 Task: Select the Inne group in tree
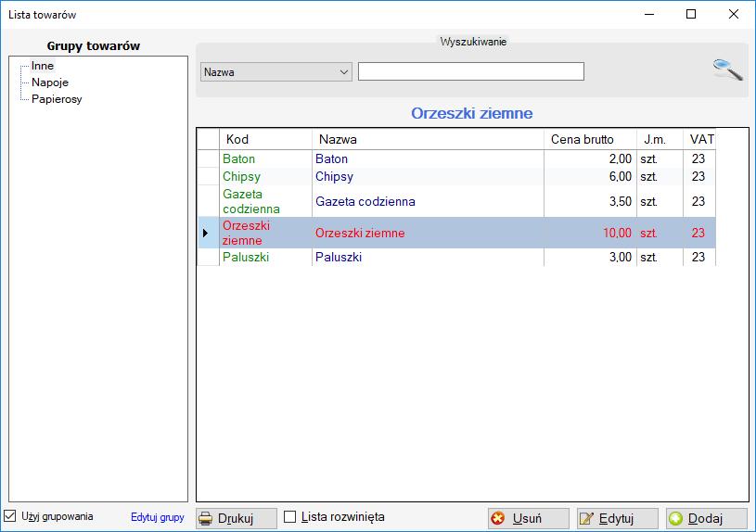[43, 66]
